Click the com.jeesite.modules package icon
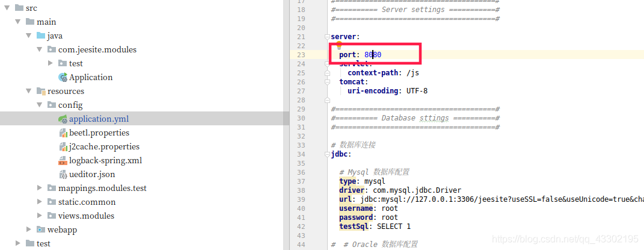This screenshot has height=250, width=644. [52, 50]
